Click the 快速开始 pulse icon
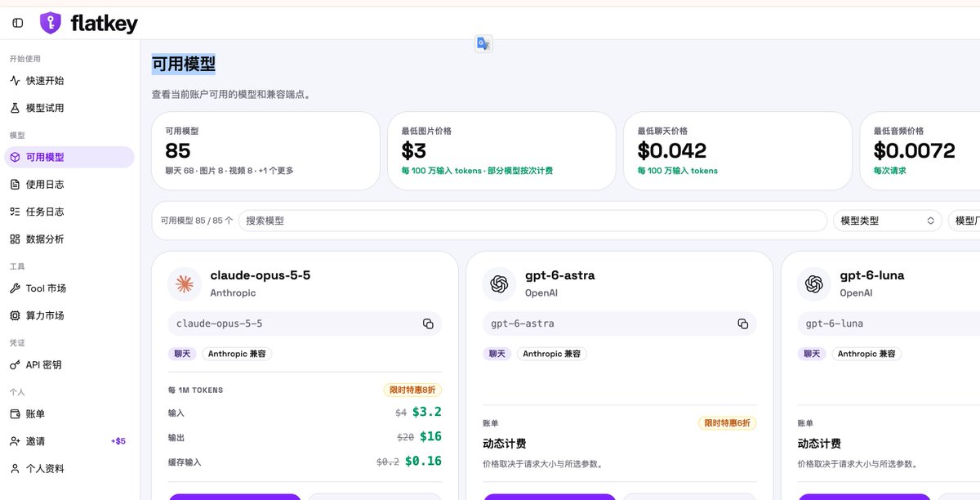980x500 pixels. pos(15,81)
